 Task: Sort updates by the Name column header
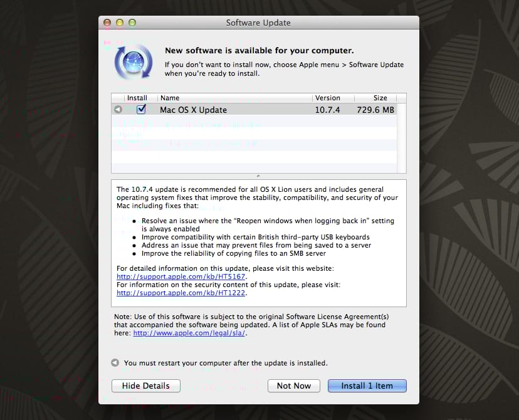pyautogui.click(x=234, y=98)
